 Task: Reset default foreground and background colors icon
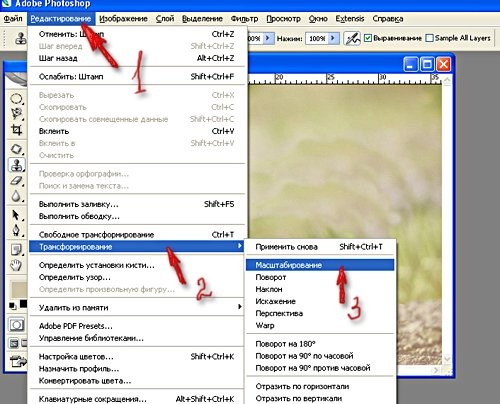click(12, 306)
